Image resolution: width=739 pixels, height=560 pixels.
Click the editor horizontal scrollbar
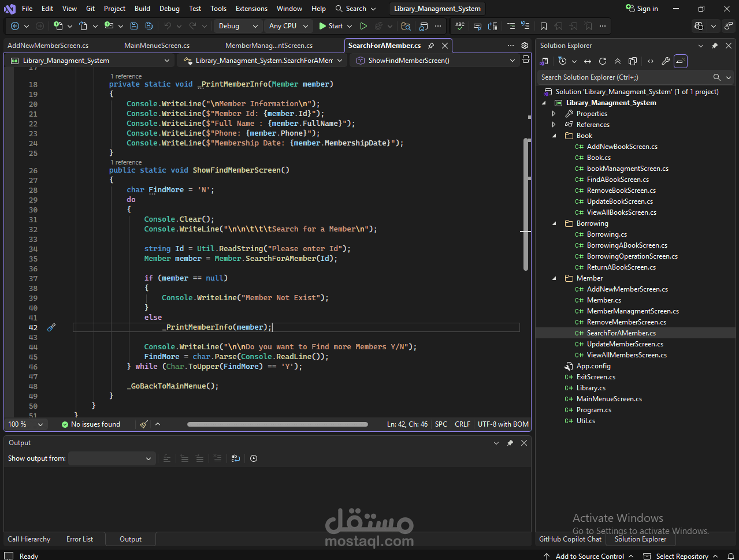point(277,424)
